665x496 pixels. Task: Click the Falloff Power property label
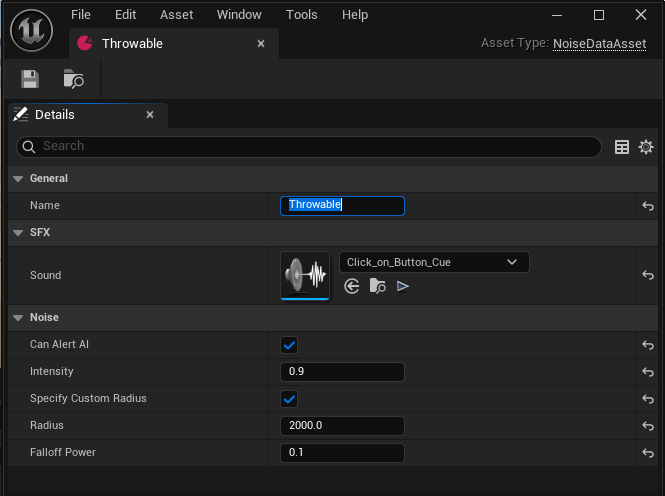(63, 452)
